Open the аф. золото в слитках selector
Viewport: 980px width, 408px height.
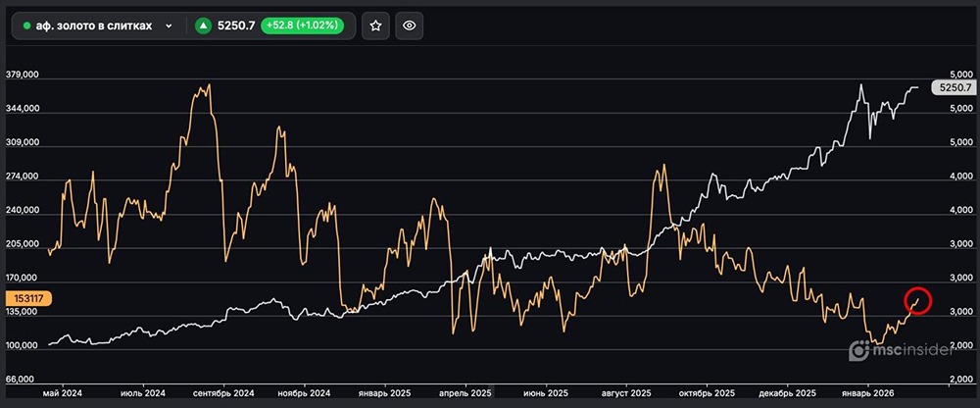(95, 26)
